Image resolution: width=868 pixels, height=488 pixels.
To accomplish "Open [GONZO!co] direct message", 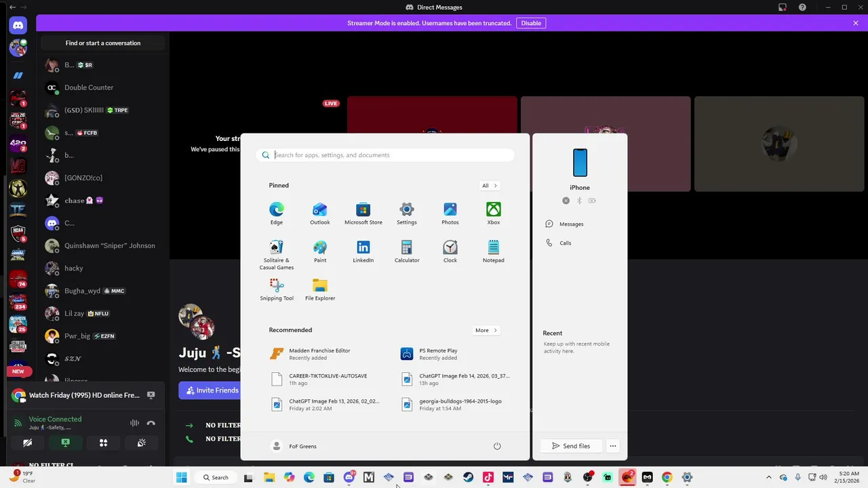I will point(103,178).
